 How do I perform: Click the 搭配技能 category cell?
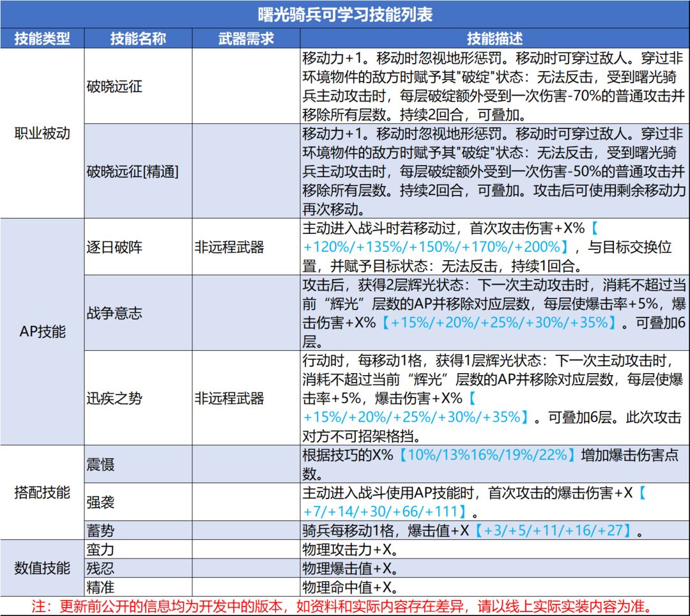tap(42, 493)
